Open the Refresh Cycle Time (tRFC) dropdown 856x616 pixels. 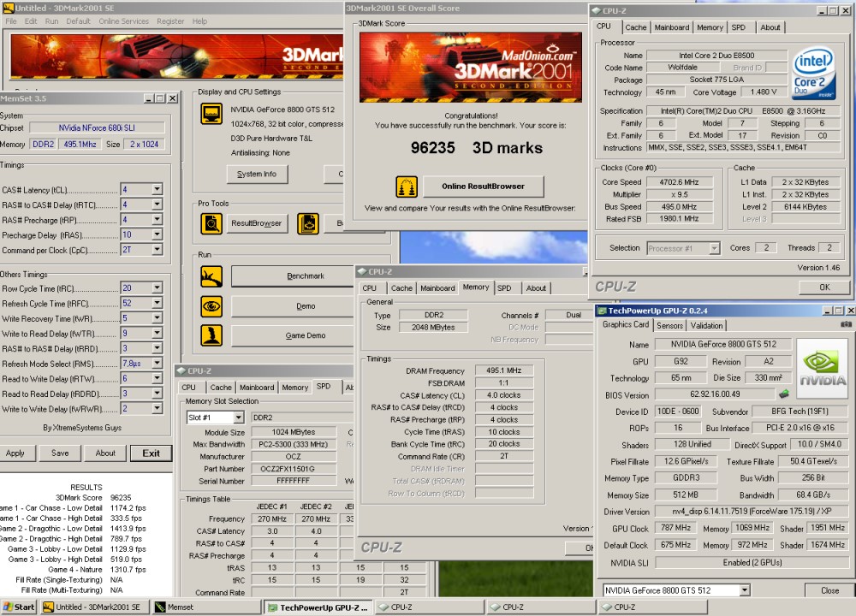(x=157, y=303)
